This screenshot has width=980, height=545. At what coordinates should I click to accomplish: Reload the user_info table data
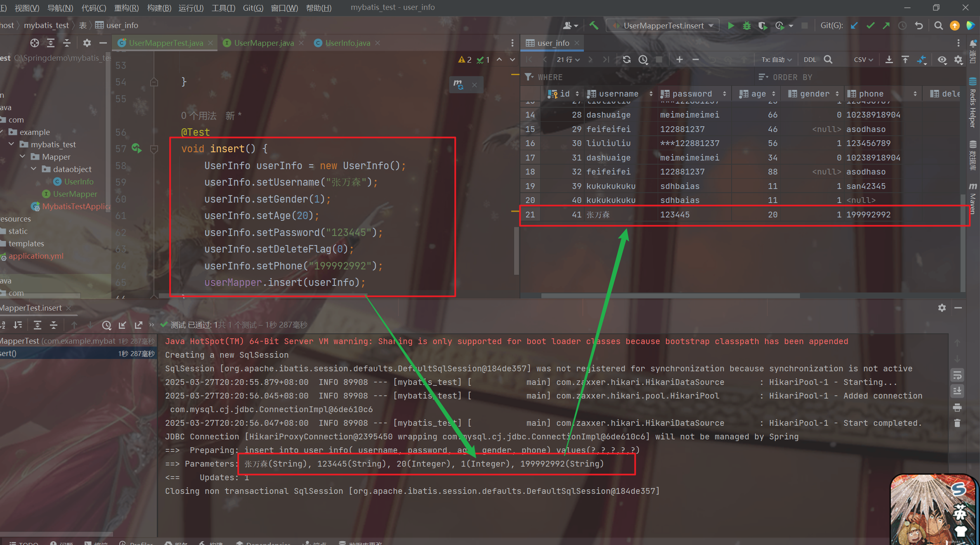[x=627, y=59]
